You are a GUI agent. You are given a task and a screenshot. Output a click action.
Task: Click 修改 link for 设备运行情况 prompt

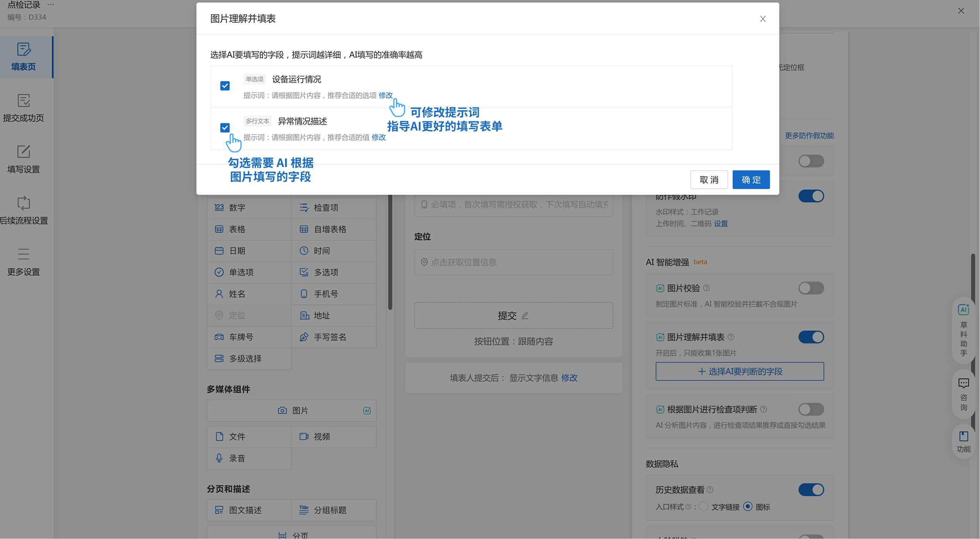click(x=386, y=96)
